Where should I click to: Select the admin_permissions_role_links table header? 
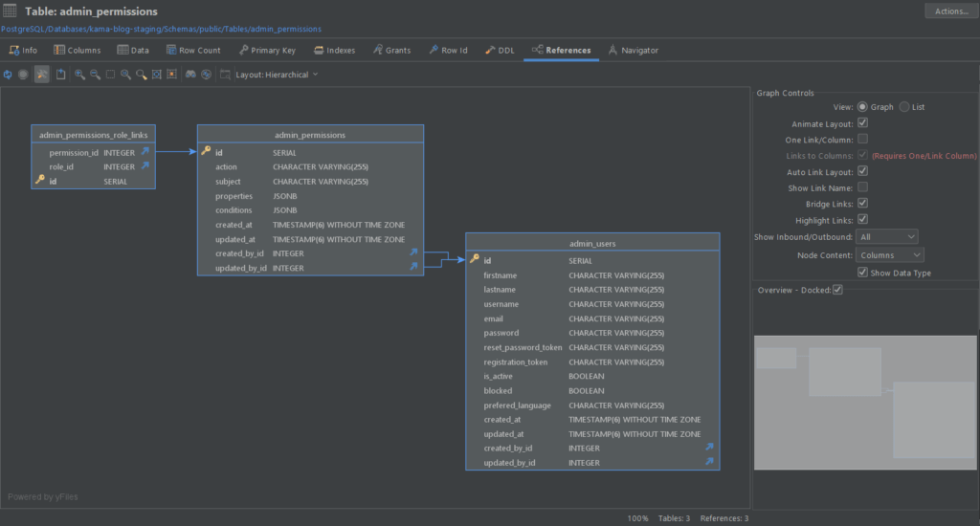93,134
